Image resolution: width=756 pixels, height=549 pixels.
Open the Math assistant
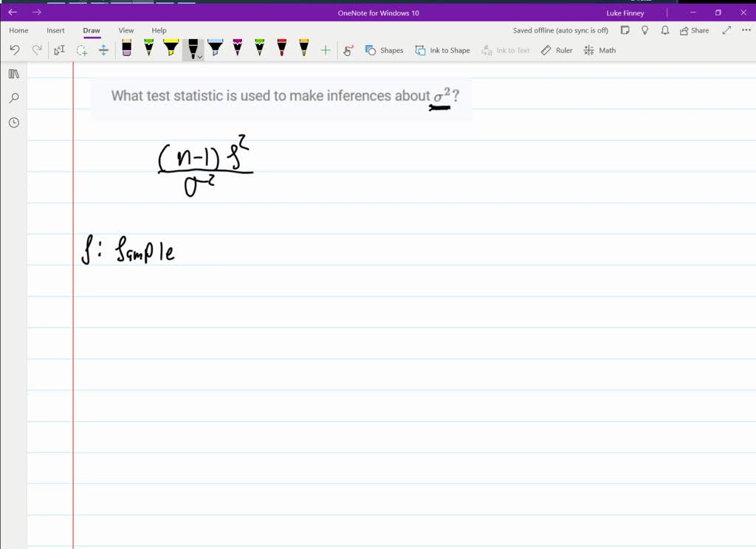599,50
